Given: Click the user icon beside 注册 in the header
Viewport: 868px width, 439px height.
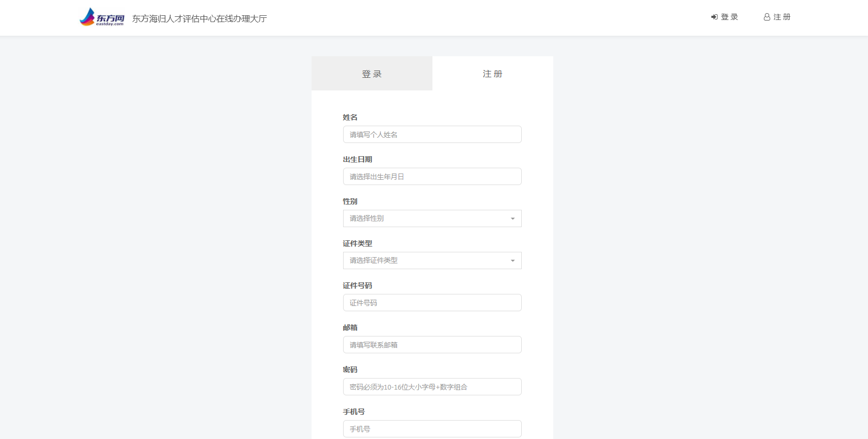Looking at the screenshot, I should pos(767,17).
